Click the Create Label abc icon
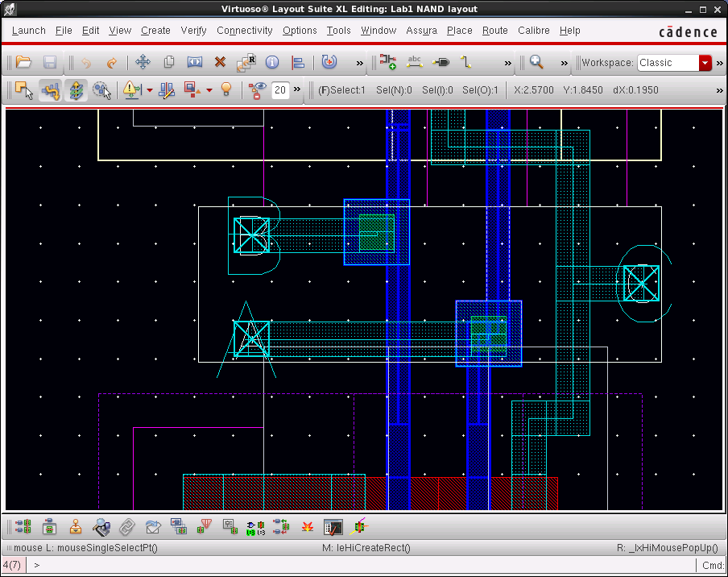This screenshot has height=577, width=728. [x=414, y=62]
